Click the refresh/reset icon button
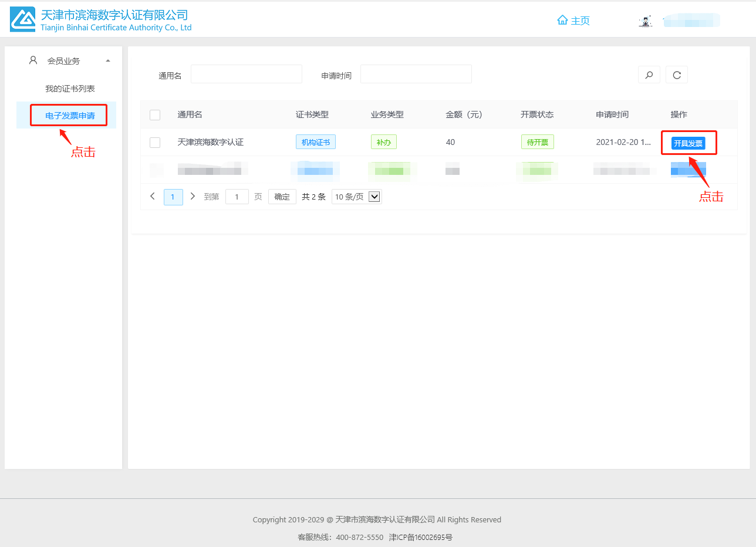756x547 pixels. 677,75
